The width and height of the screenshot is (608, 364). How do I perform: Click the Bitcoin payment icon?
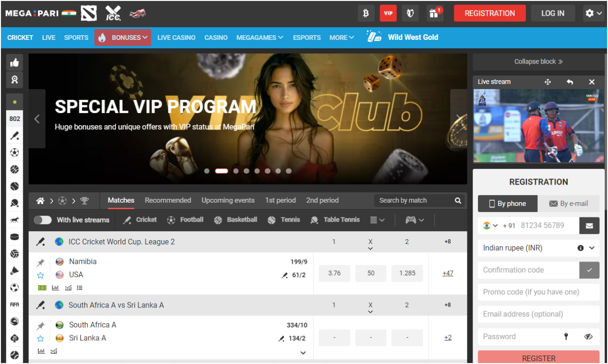coord(365,13)
